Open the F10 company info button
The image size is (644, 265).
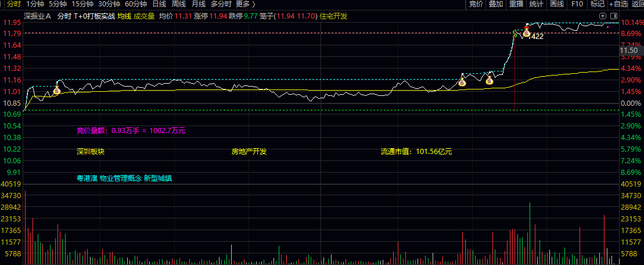click(x=577, y=4)
